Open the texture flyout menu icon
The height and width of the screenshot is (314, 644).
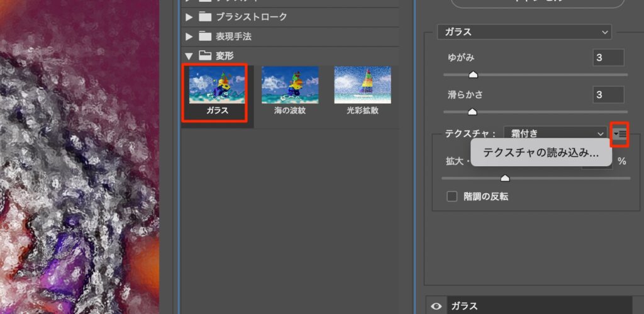pos(619,133)
